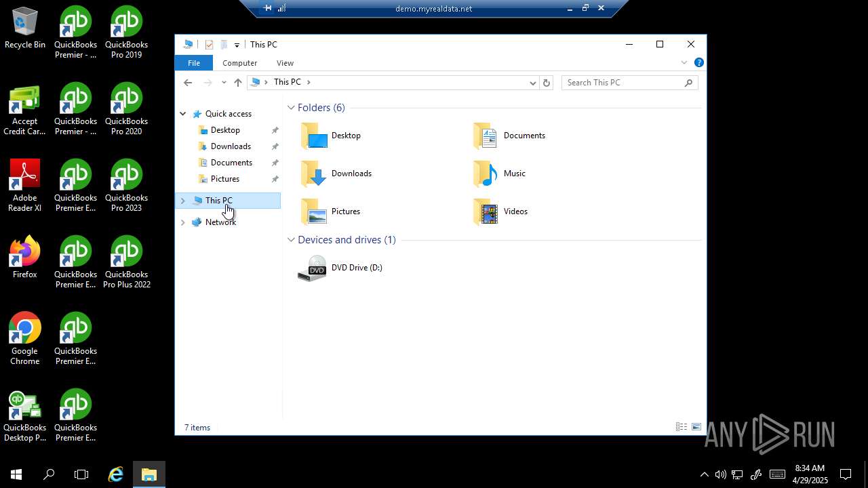Click This PC in the address breadcrumb
This screenshot has height=488, width=868.
(x=288, y=82)
